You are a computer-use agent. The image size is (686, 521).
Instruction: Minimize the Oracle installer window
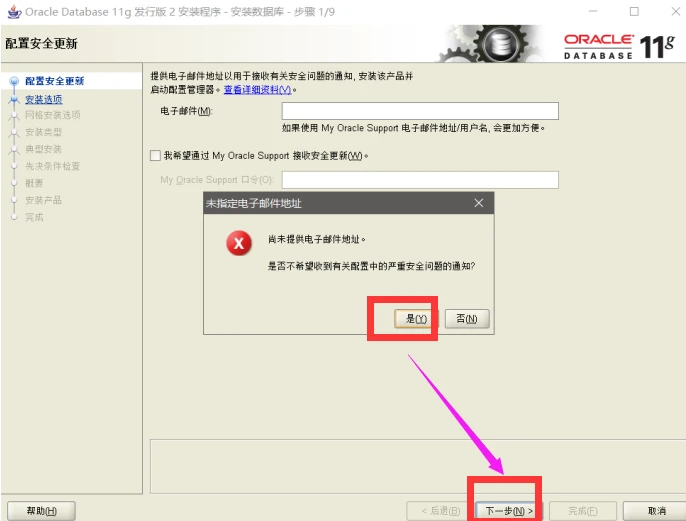click(x=593, y=11)
